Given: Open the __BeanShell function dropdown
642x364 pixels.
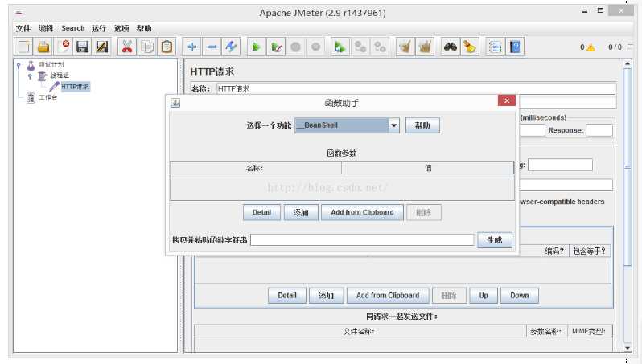Looking at the screenshot, I should (393, 125).
